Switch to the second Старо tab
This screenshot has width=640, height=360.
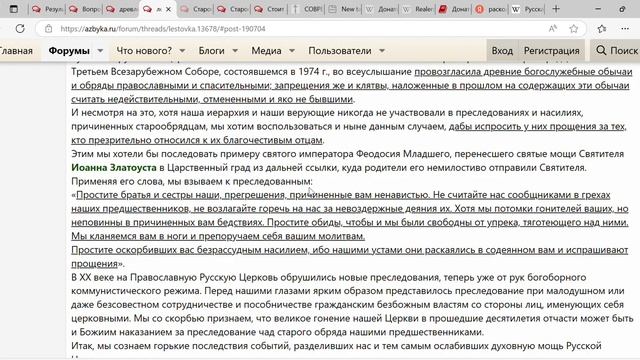coord(233,9)
